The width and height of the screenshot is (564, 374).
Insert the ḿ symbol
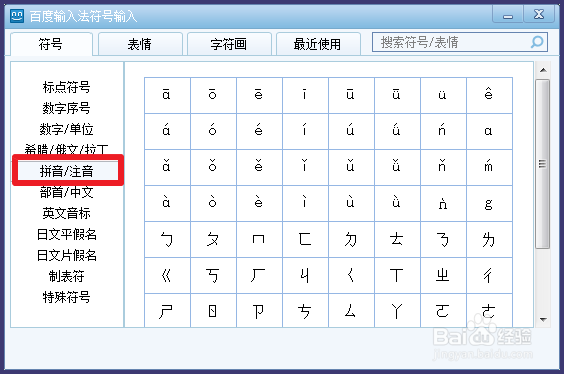pos(490,167)
